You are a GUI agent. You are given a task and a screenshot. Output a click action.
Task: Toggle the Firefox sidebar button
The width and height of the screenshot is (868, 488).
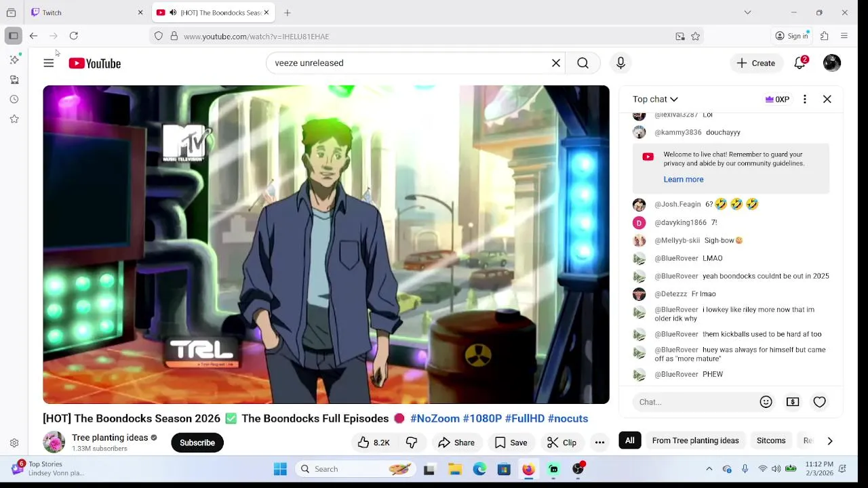(13, 36)
